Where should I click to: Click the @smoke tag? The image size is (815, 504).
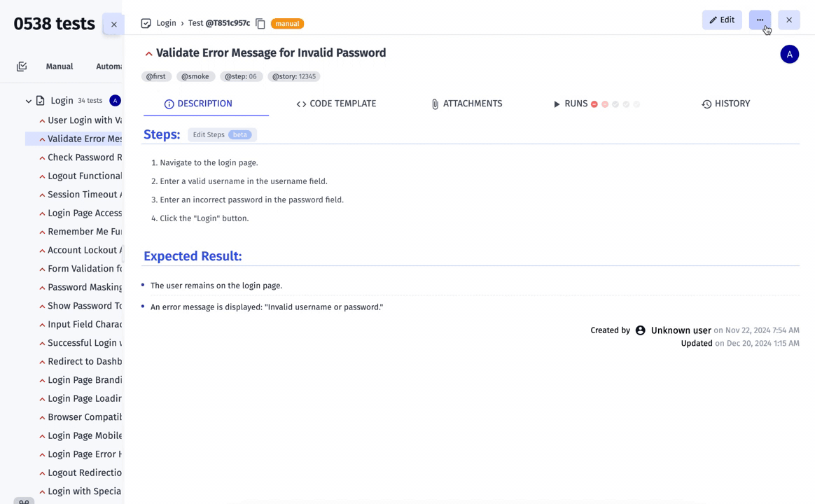(x=195, y=76)
